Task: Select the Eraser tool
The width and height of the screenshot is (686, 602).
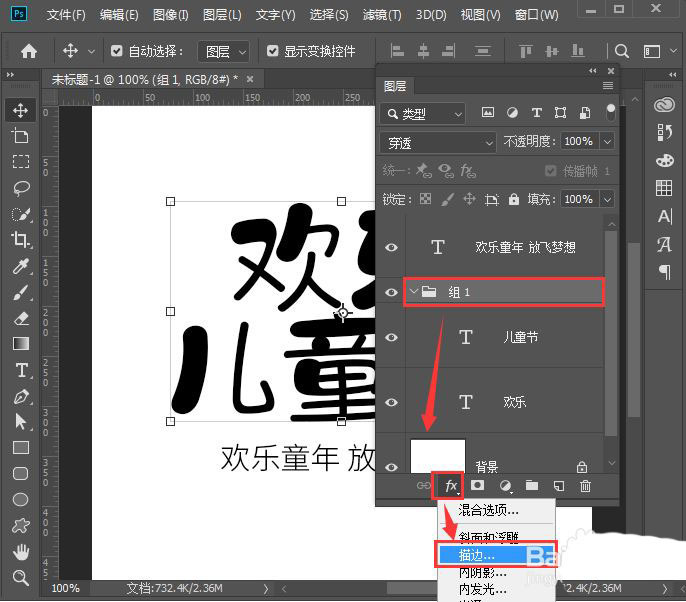Action: pyautogui.click(x=20, y=318)
